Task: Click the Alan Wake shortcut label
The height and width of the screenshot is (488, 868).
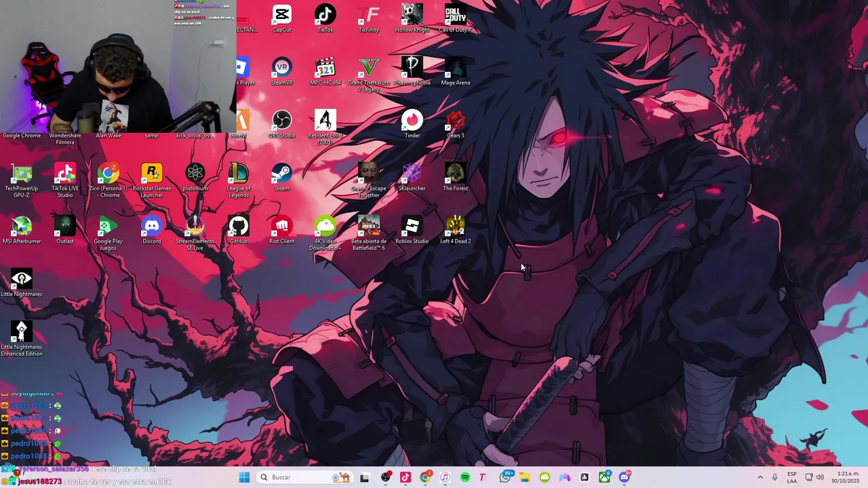Action: (108, 136)
